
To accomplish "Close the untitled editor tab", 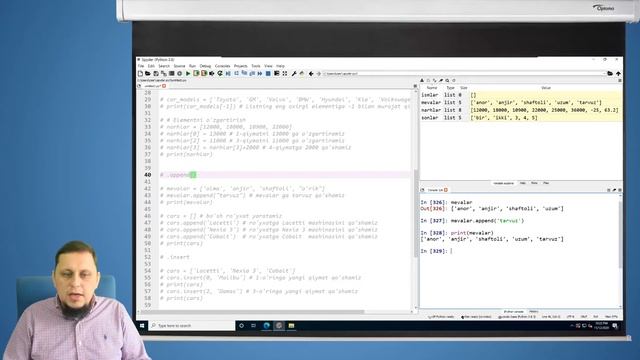I will pyautogui.click(x=164, y=86).
